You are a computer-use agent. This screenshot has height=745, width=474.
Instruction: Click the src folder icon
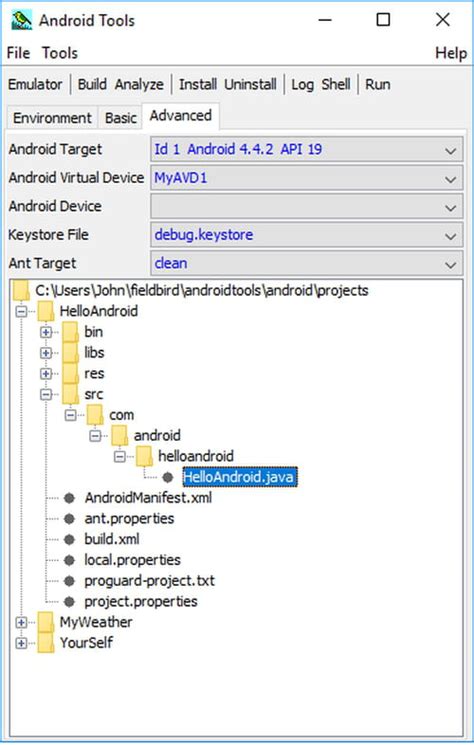70,394
